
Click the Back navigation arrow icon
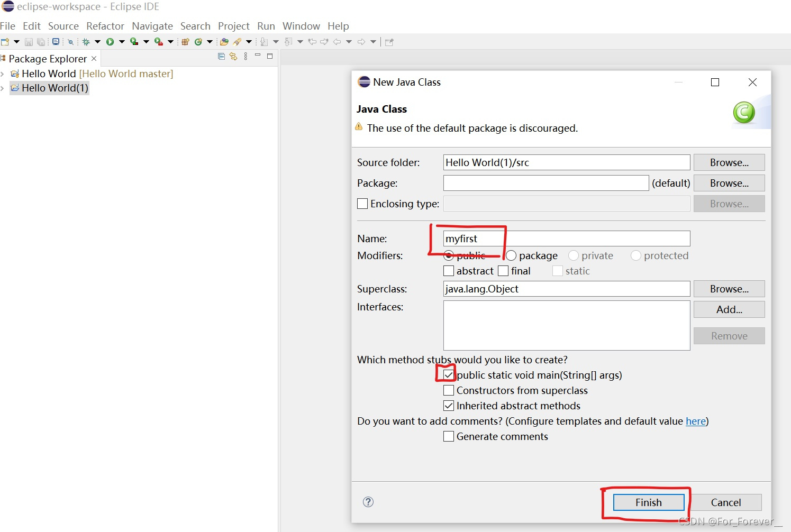[337, 42]
